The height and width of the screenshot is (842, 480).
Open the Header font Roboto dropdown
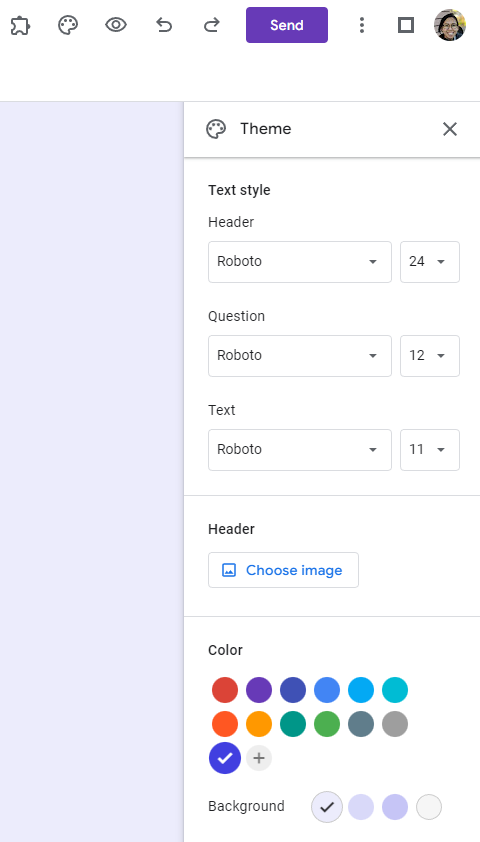300,262
